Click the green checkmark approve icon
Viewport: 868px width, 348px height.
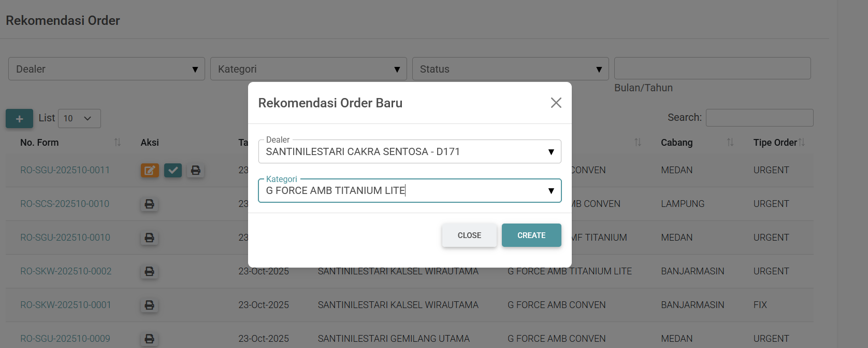pyautogui.click(x=173, y=170)
